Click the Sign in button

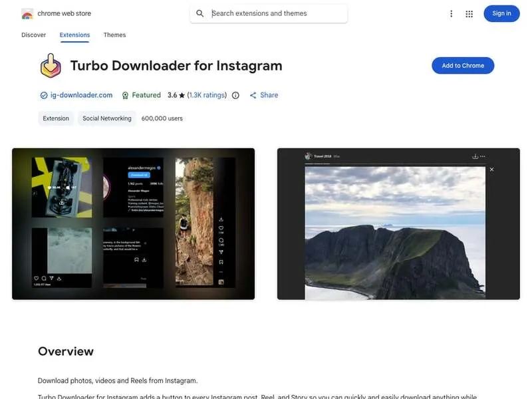point(501,13)
